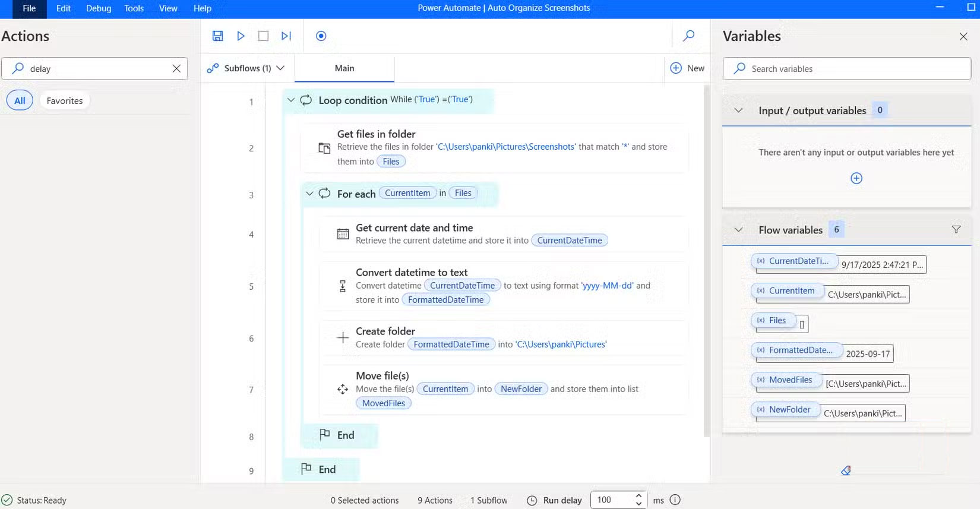The image size is (980, 509).
Task: Click the variables eraser icon
Action: click(846, 470)
